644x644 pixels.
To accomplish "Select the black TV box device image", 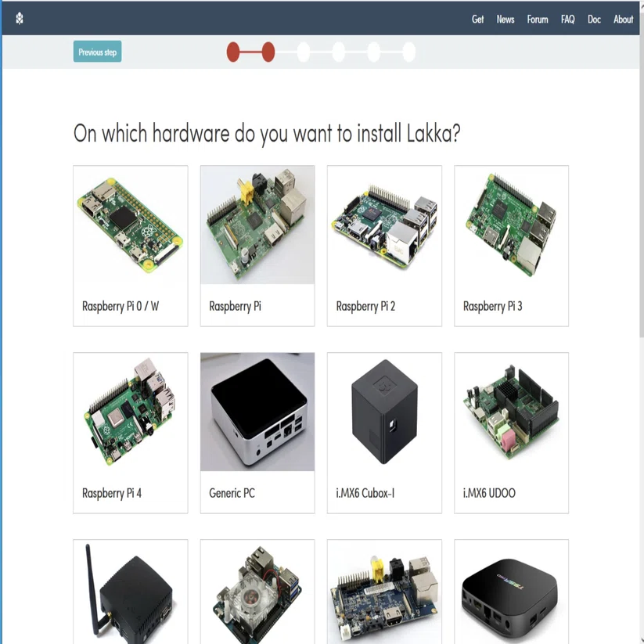I will point(511,592).
